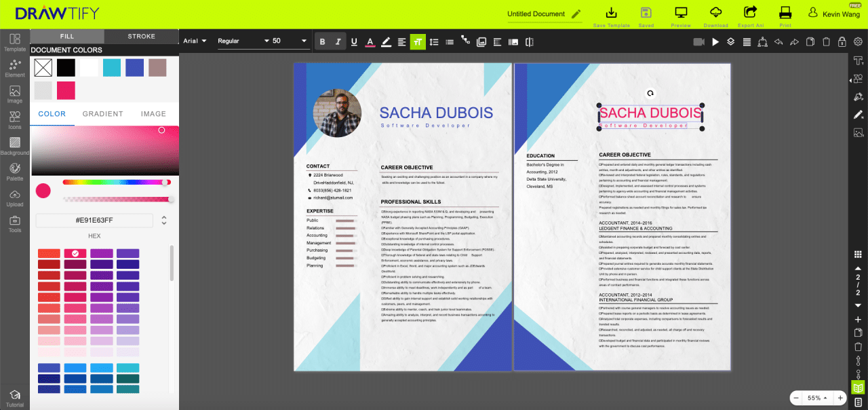This screenshot has width=868, height=410.
Task: Open the layer order tool in the toolbar
Action: pyautogui.click(x=730, y=42)
